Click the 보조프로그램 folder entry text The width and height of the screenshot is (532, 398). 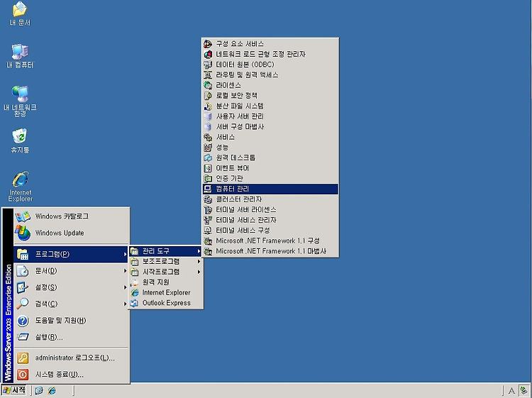(x=161, y=262)
